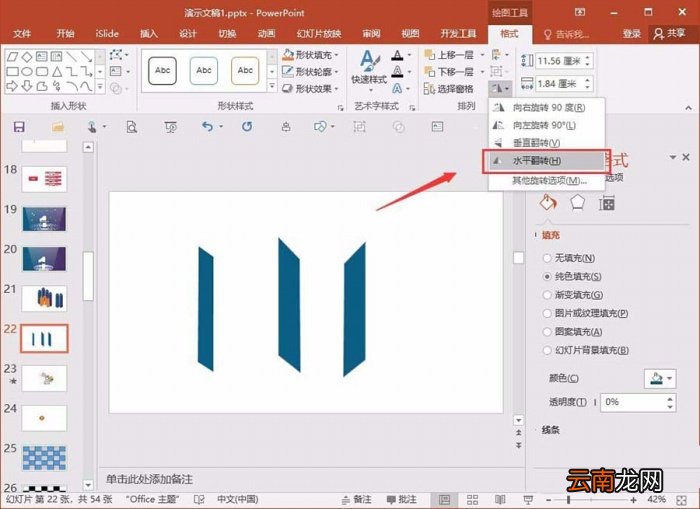Switch to Reading view icon

[x=500, y=500]
